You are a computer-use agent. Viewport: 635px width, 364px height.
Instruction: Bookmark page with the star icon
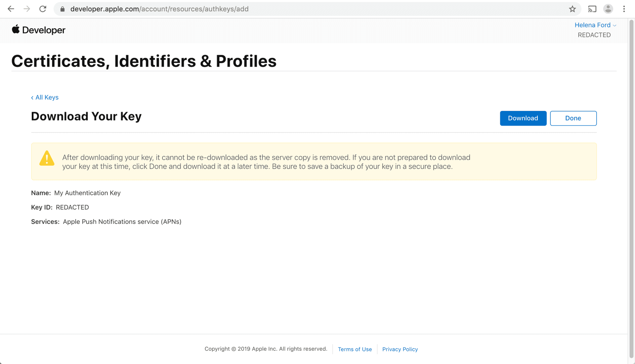click(572, 9)
